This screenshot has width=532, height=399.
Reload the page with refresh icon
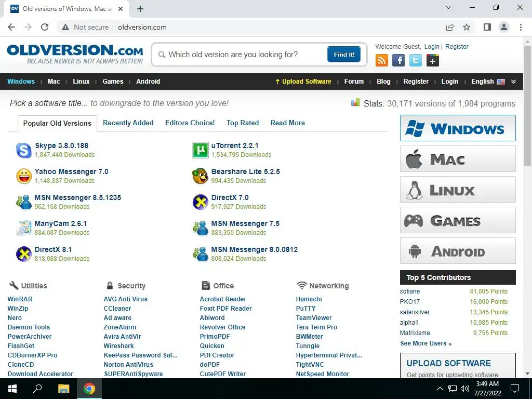click(45, 27)
